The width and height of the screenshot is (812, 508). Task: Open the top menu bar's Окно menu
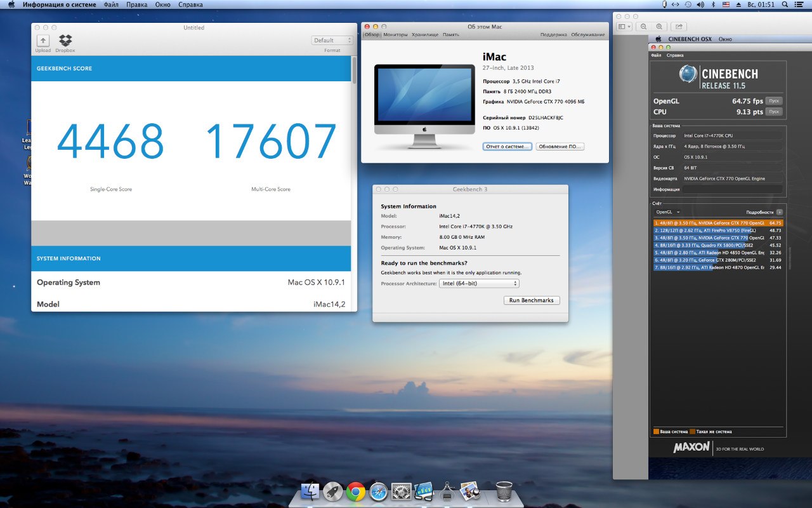tap(163, 4)
